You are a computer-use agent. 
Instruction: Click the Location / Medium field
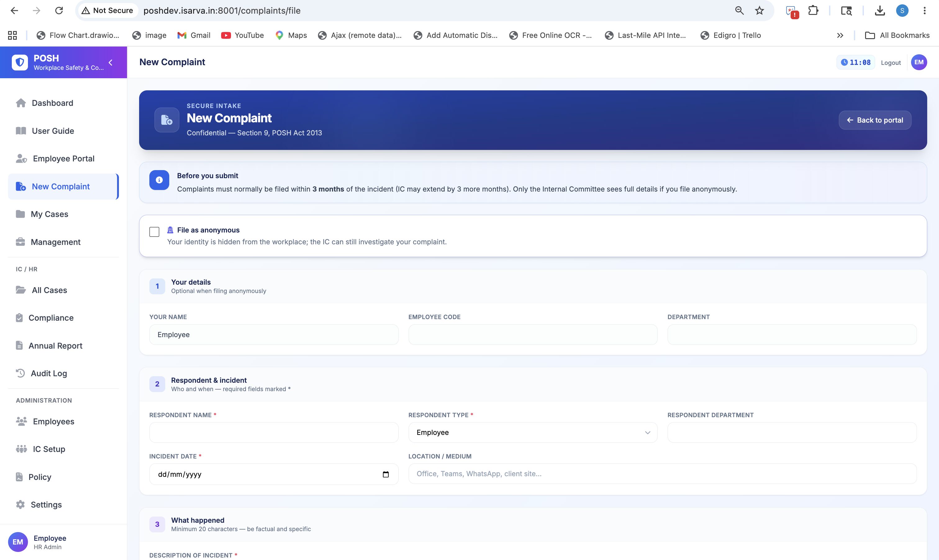pyautogui.click(x=662, y=474)
